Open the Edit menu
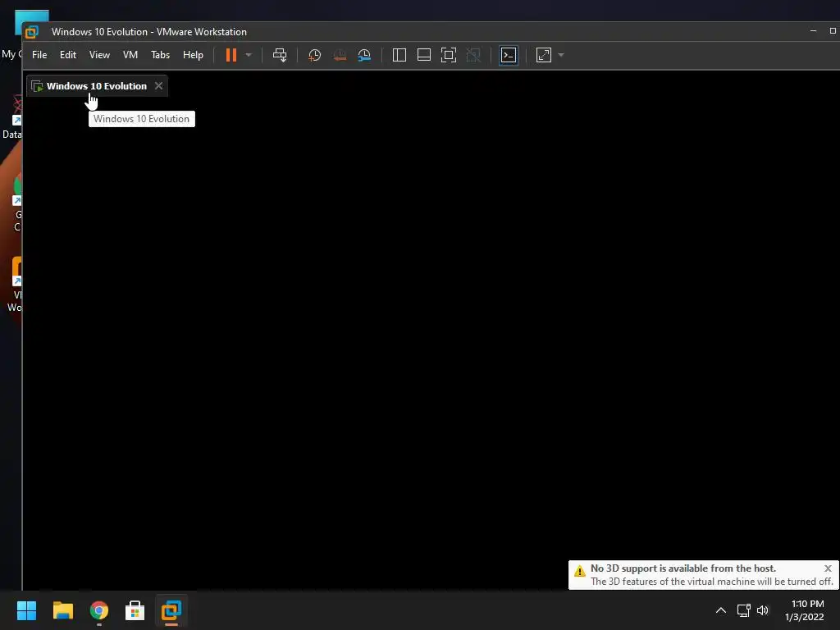 coord(68,55)
